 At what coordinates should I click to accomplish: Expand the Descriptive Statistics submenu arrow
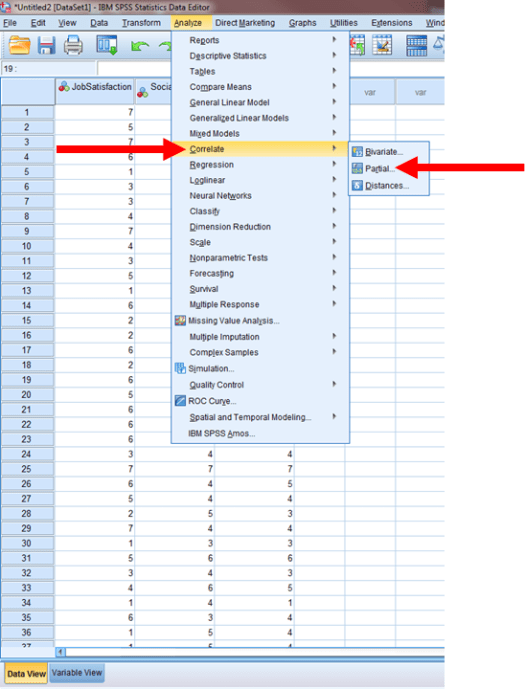pyautogui.click(x=334, y=55)
